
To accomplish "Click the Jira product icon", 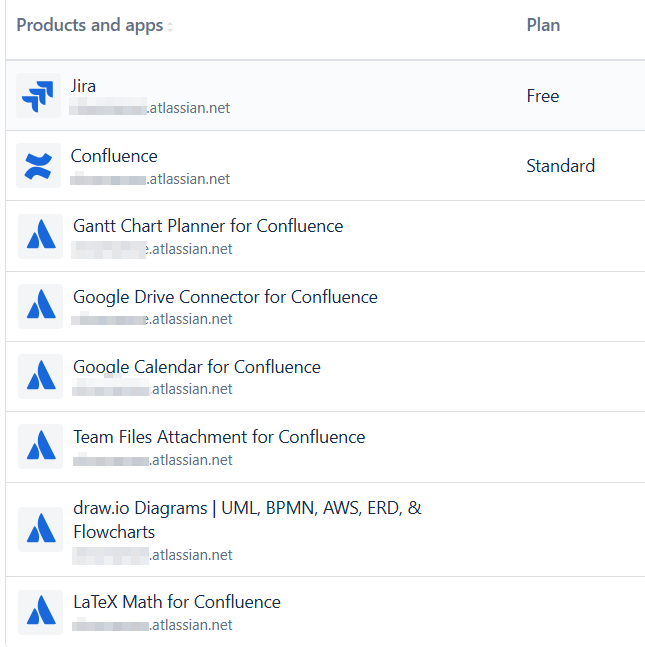I will pyautogui.click(x=38, y=96).
